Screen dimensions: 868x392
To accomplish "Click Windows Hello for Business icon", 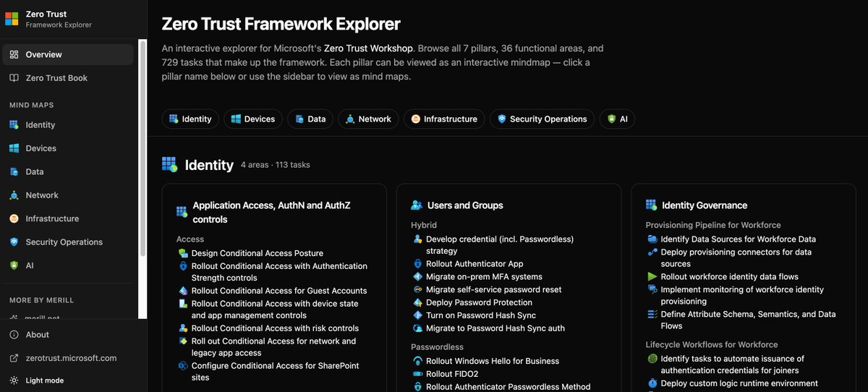I will 418,361.
